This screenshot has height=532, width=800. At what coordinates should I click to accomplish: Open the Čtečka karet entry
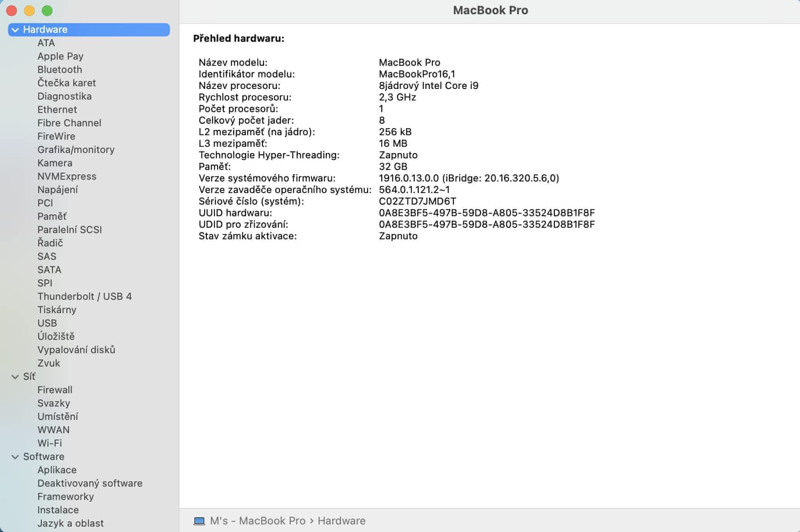coord(67,83)
